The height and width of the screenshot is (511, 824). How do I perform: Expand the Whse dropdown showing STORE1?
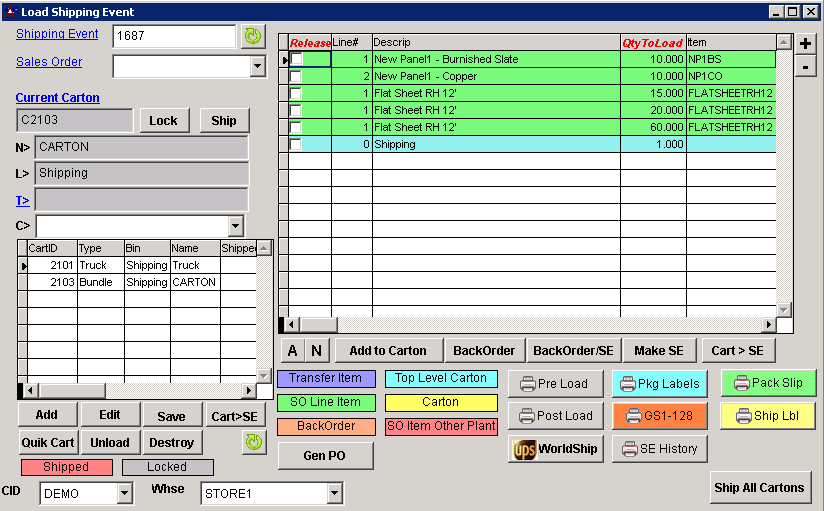pos(332,493)
